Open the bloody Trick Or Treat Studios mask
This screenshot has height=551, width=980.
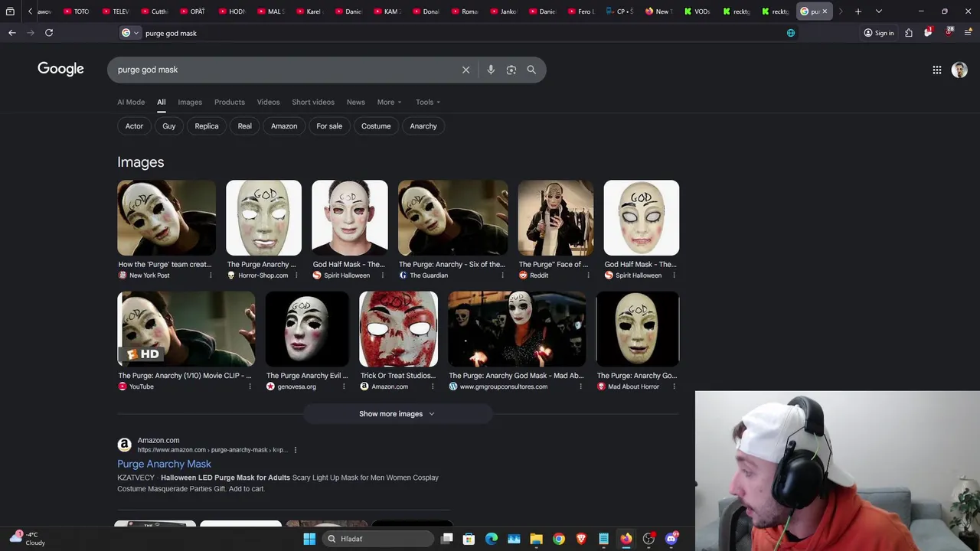coord(398,329)
